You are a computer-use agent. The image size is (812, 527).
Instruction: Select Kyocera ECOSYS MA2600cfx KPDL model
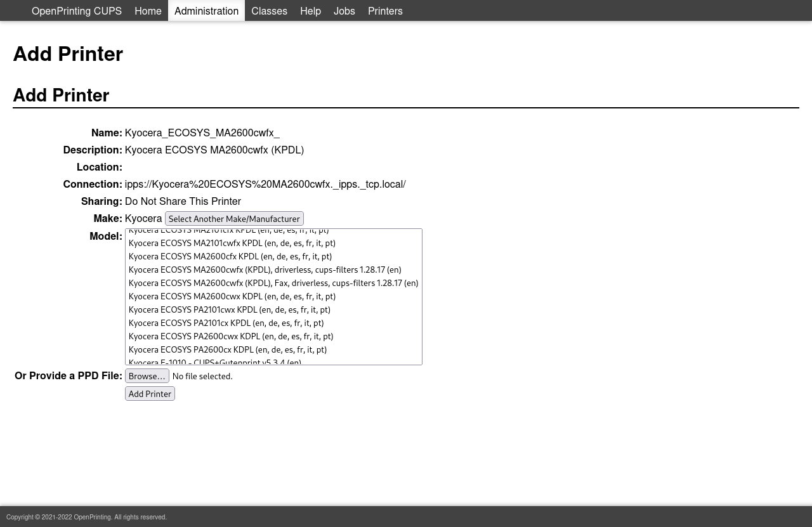[230, 257]
